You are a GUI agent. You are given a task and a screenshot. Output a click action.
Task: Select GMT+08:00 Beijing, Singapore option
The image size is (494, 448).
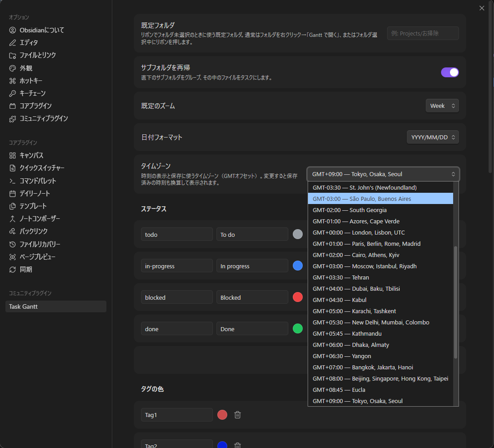pos(380,379)
